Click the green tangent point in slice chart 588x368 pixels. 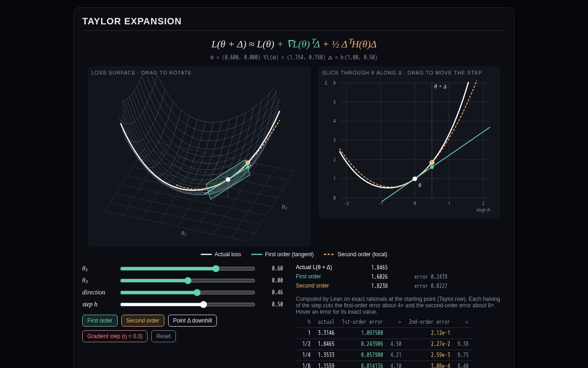[432, 167]
